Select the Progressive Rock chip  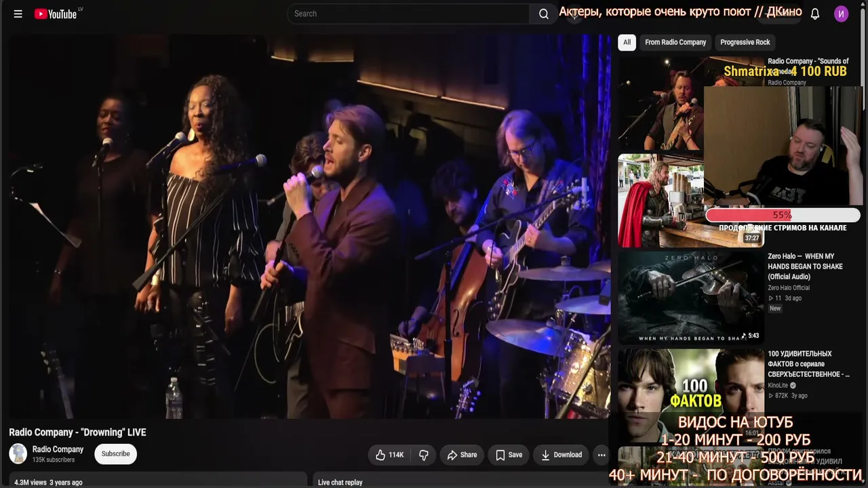[745, 42]
